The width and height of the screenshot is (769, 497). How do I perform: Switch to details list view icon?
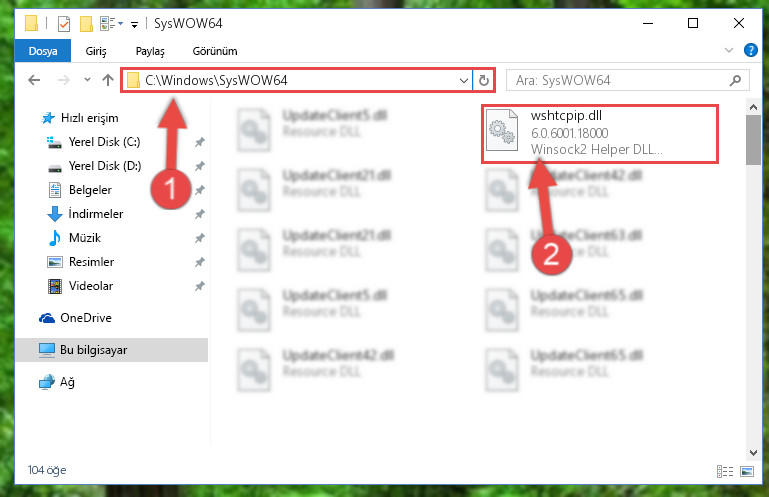(x=724, y=471)
